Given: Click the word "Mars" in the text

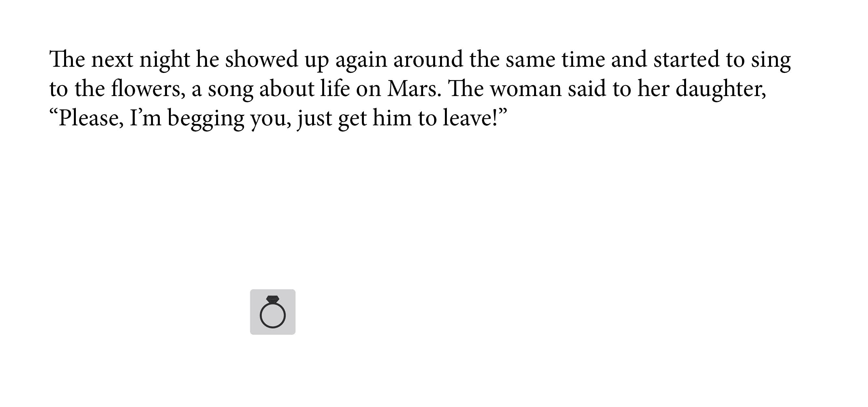Looking at the screenshot, I should tap(413, 89).
